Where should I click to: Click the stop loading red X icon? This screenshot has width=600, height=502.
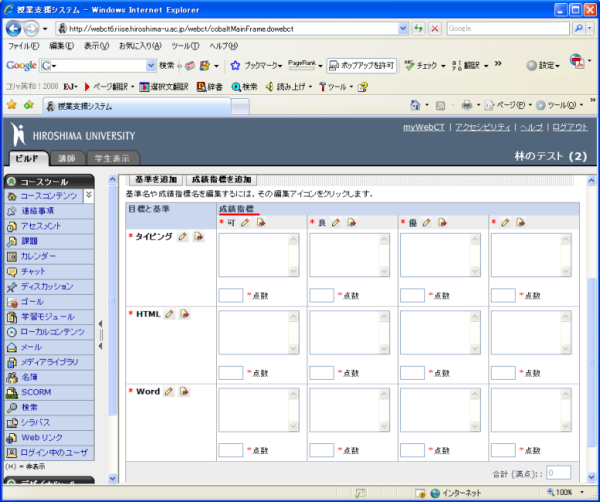[x=435, y=28]
